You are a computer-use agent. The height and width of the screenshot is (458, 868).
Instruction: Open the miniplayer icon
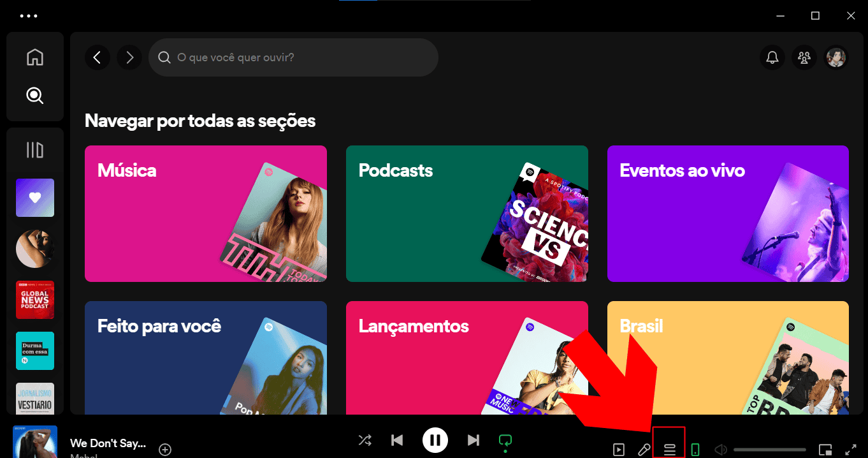coord(825,450)
